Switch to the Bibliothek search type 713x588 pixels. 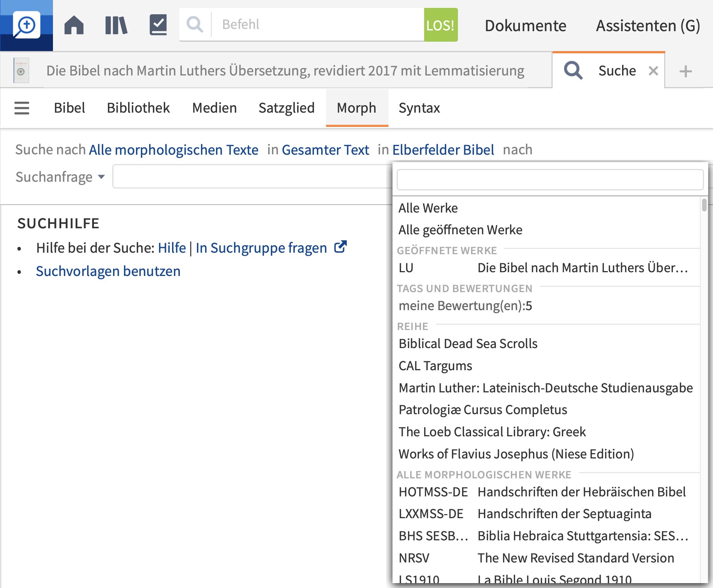point(138,108)
